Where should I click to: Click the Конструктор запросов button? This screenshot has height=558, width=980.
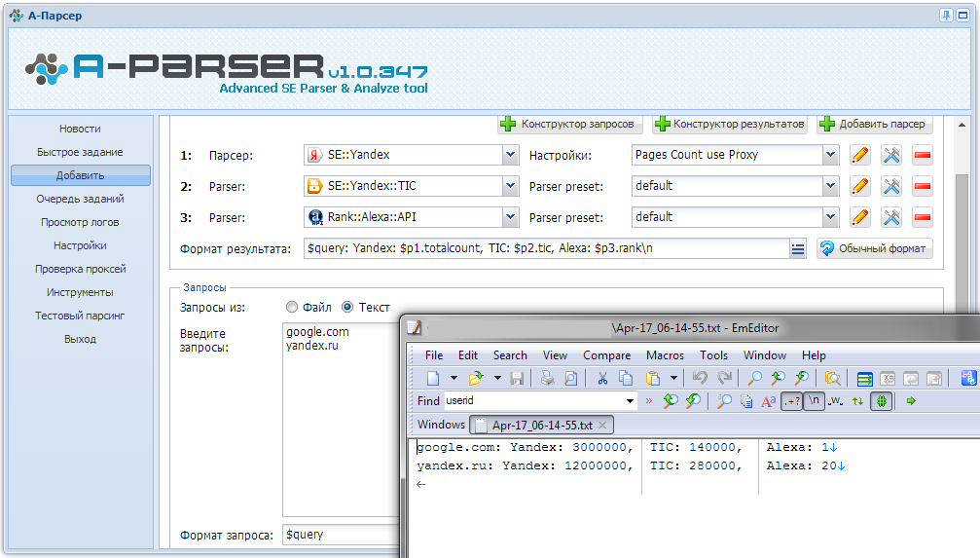(569, 124)
